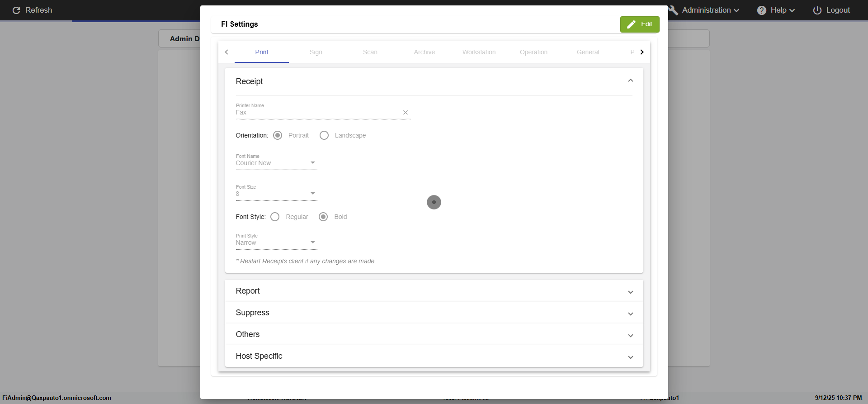Image resolution: width=868 pixels, height=404 pixels.
Task: Open the Font Size dropdown
Action: coord(276,194)
